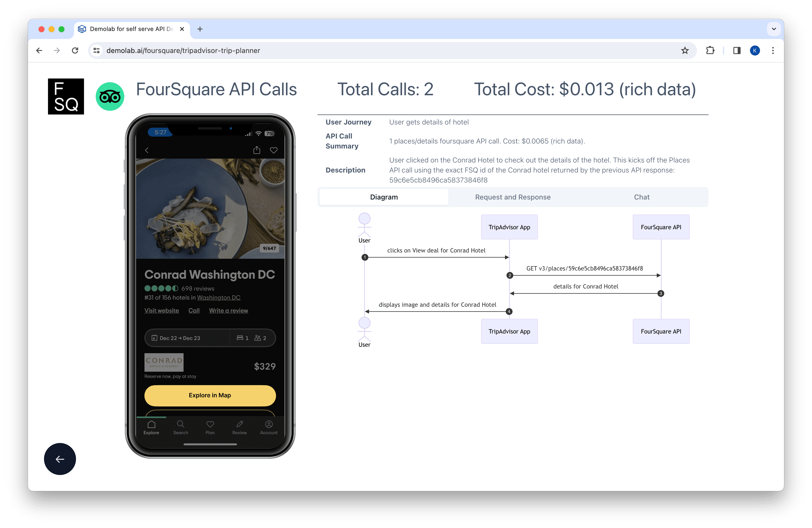Tap the back chevron in phone app

(147, 150)
